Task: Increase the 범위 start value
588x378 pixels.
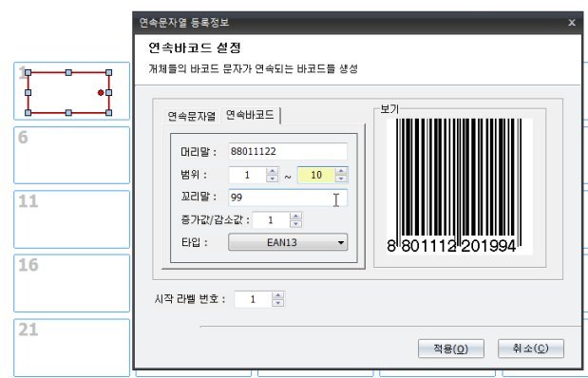Action: (273, 171)
